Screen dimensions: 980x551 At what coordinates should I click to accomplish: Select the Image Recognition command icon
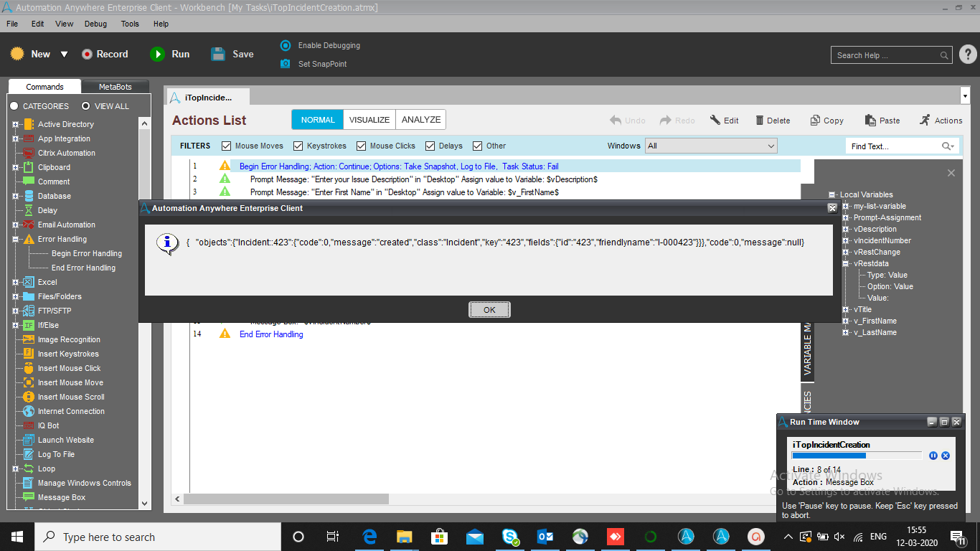click(29, 339)
